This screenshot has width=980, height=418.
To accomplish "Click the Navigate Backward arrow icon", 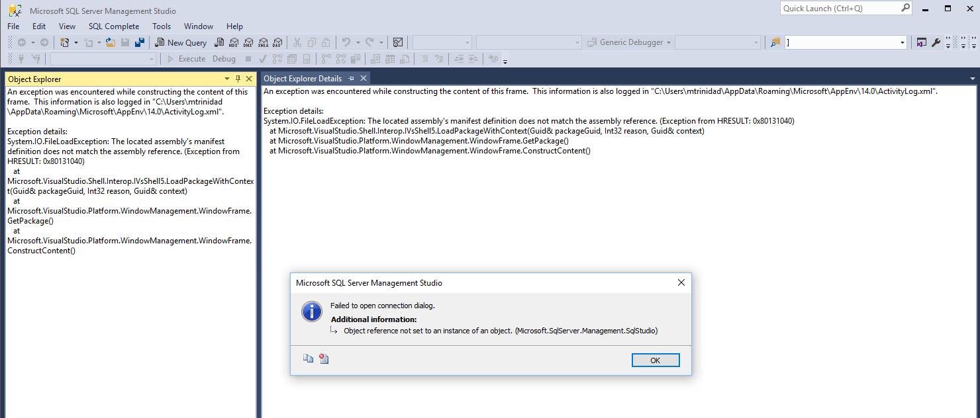I will pos(22,42).
